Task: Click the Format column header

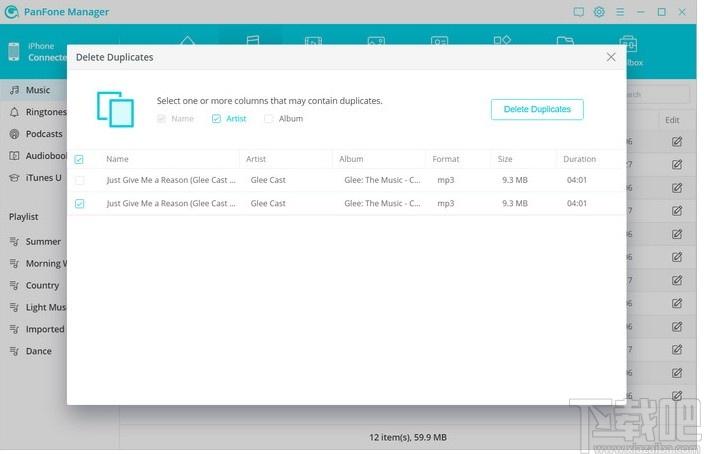Action: [x=445, y=159]
